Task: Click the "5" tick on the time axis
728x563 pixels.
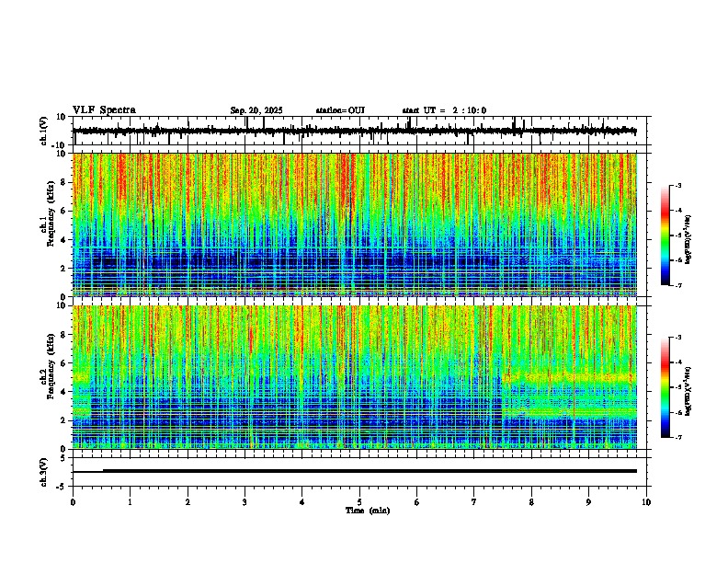Action: 359,502
